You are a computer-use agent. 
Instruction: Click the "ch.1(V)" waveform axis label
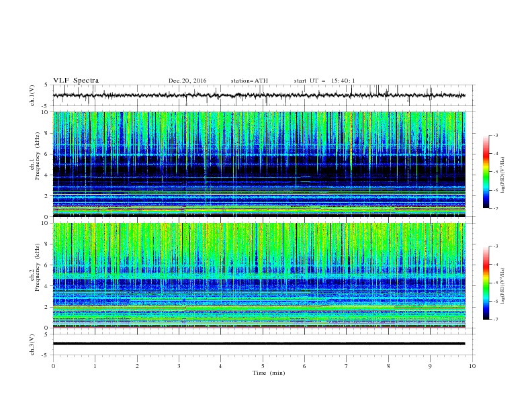tap(32, 95)
